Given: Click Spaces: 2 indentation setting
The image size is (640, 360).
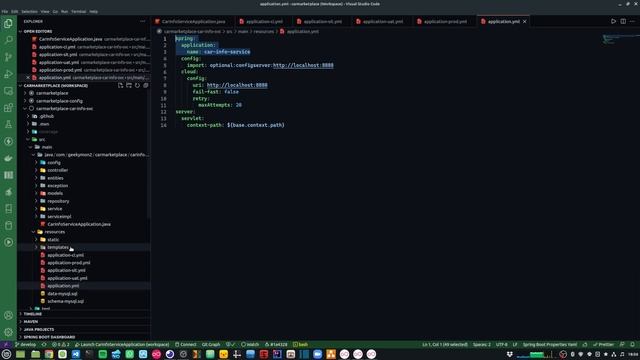Looking at the screenshot, I should 482,344.
